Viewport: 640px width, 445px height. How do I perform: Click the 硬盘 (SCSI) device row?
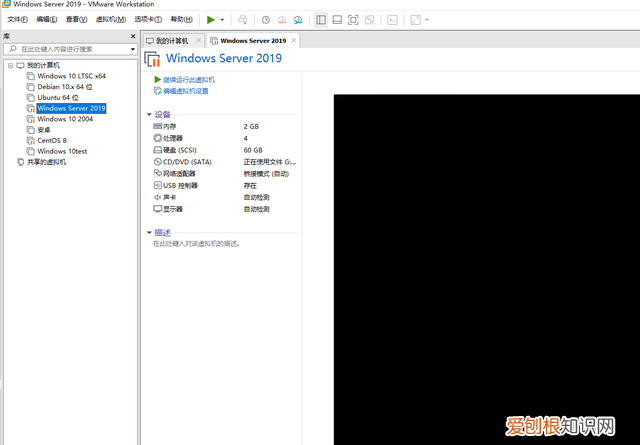pos(224,150)
